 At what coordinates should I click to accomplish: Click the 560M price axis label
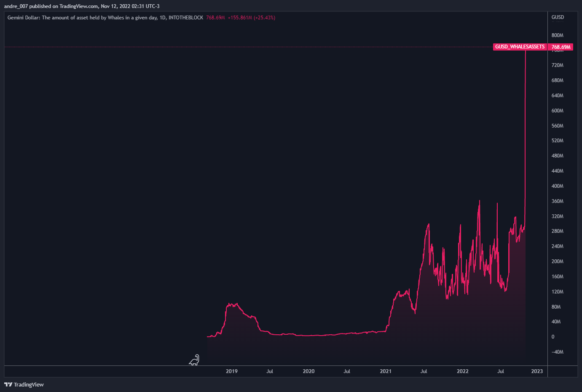click(x=557, y=126)
